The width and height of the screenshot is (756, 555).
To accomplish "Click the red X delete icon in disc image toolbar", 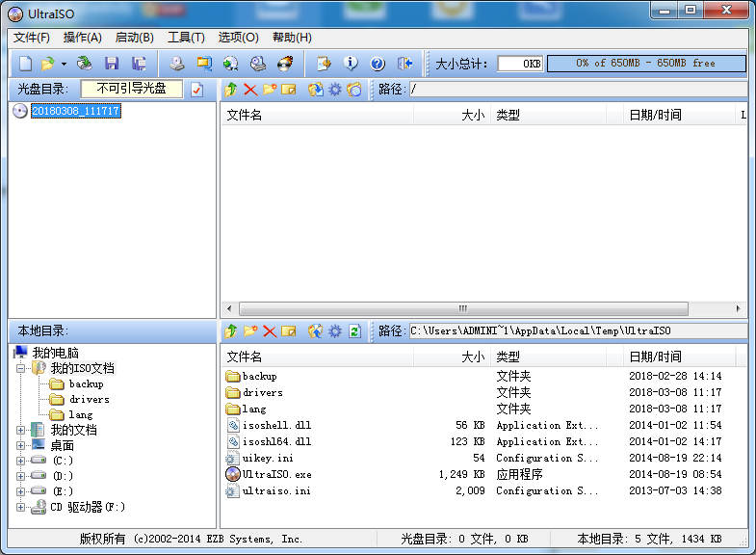I will click(x=250, y=90).
